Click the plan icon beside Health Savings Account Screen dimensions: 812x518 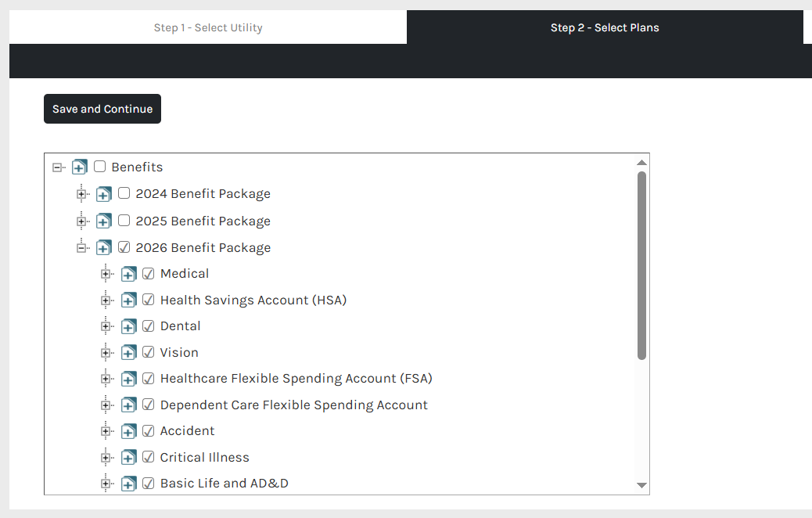click(128, 300)
